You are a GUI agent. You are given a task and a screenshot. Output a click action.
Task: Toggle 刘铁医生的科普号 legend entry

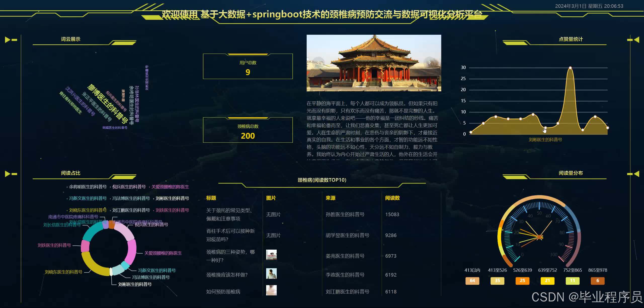172,210
